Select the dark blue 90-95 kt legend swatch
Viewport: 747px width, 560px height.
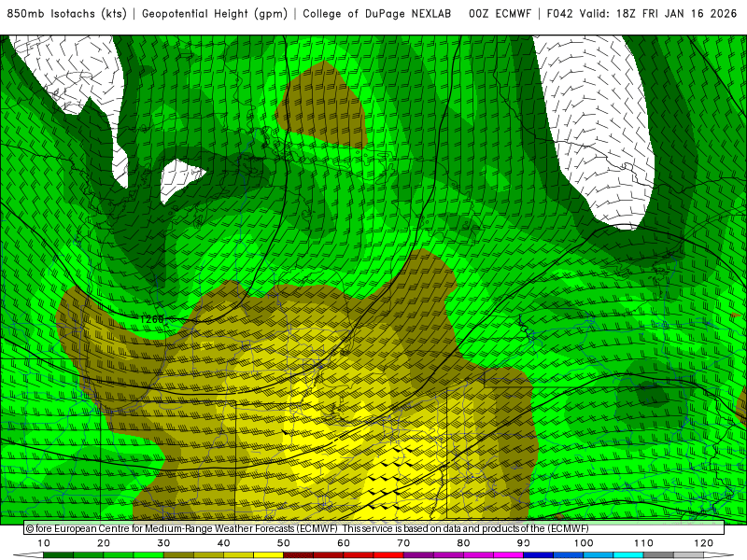pyautogui.click(x=539, y=555)
